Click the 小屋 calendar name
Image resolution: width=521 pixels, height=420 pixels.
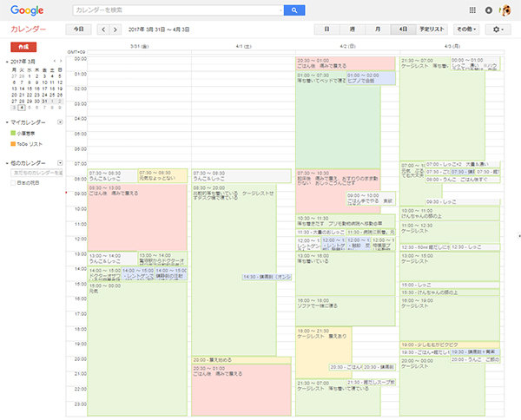point(26,133)
